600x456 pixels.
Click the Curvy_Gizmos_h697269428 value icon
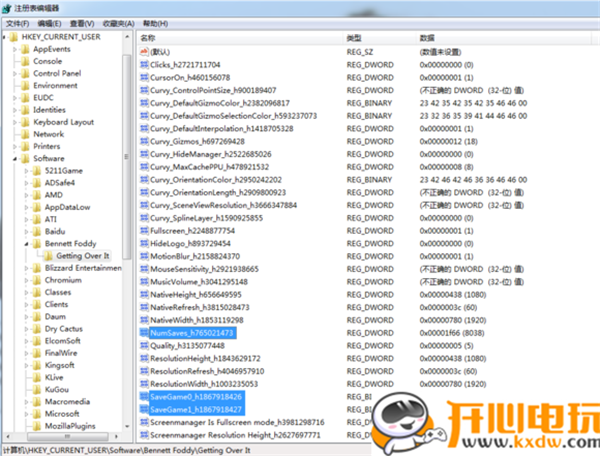[144, 141]
